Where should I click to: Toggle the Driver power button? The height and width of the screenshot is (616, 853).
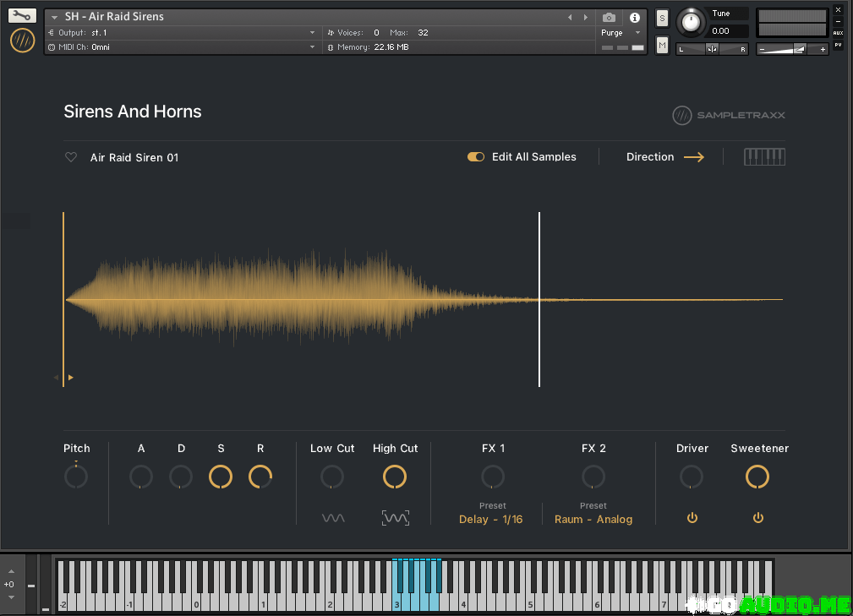692,518
